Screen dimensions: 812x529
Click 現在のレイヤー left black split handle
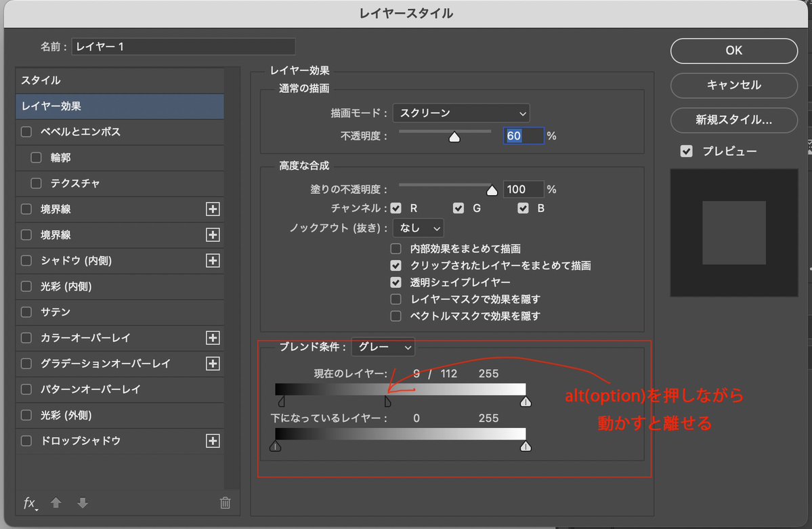pos(282,402)
